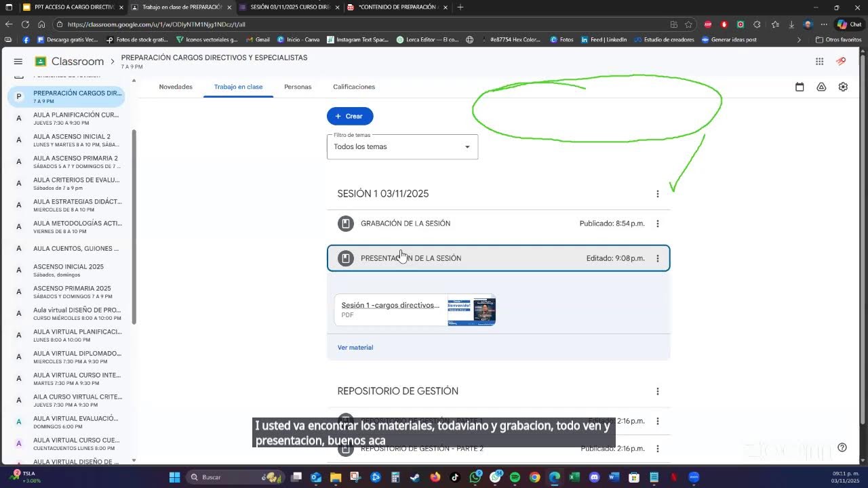
Task: Open AULA METODOLOGÍAS ACTI... class in sidebar
Action: coord(66,226)
